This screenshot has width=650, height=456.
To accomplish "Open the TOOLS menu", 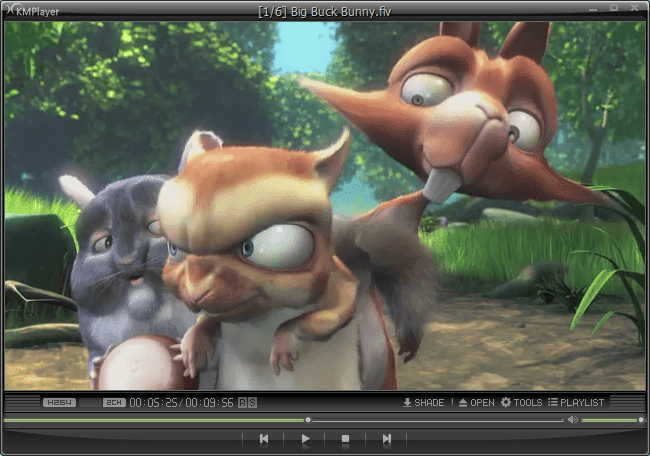I will [521, 403].
